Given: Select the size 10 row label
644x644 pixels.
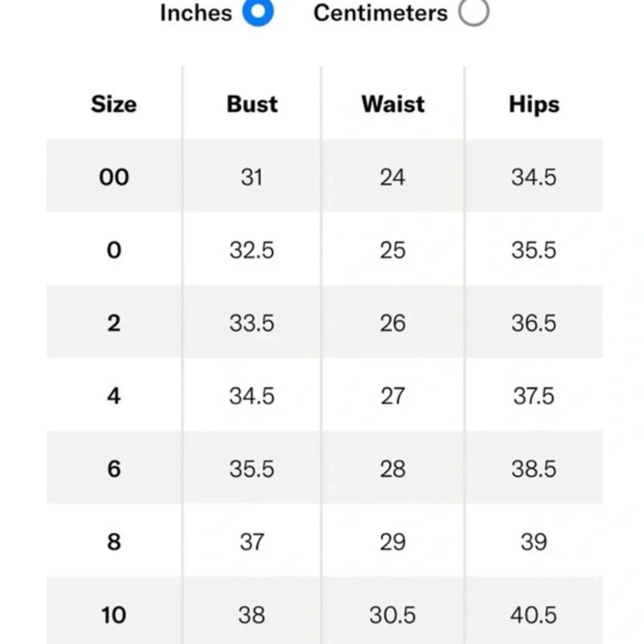Looking at the screenshot, I should pos(114,615).
